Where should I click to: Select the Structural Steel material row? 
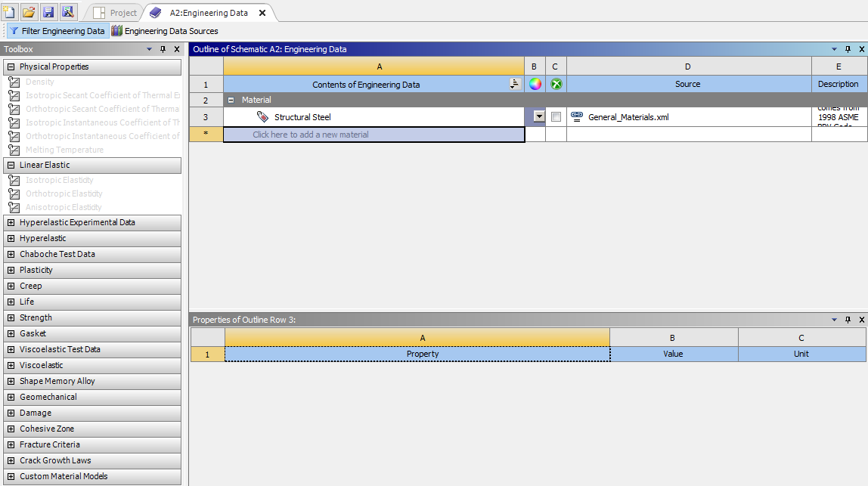click(x=374, y=117)
